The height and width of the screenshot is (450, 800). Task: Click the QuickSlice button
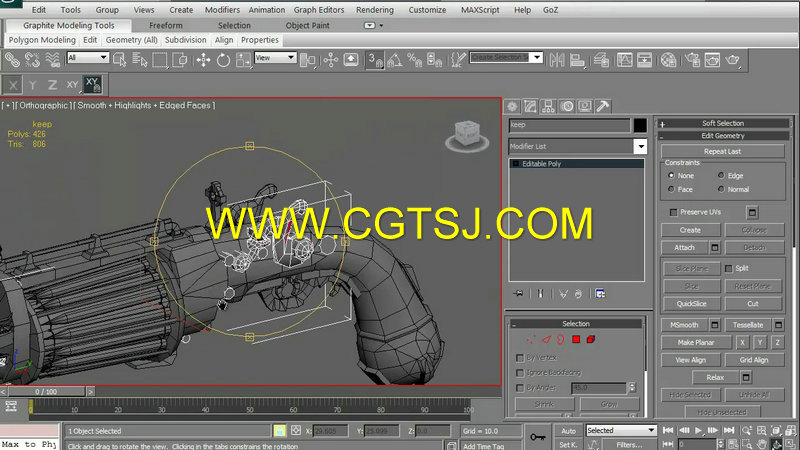click(691, 304)
